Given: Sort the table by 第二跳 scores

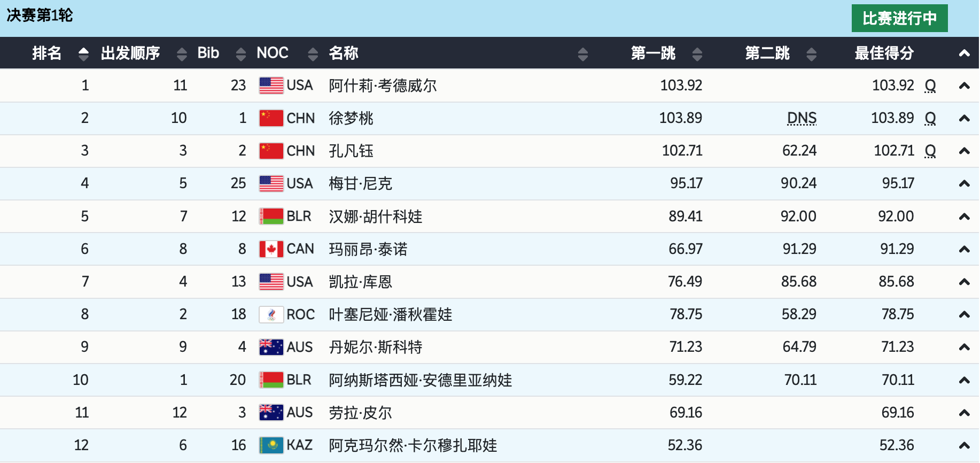Looking at the screenshot, I should point(811,53).
